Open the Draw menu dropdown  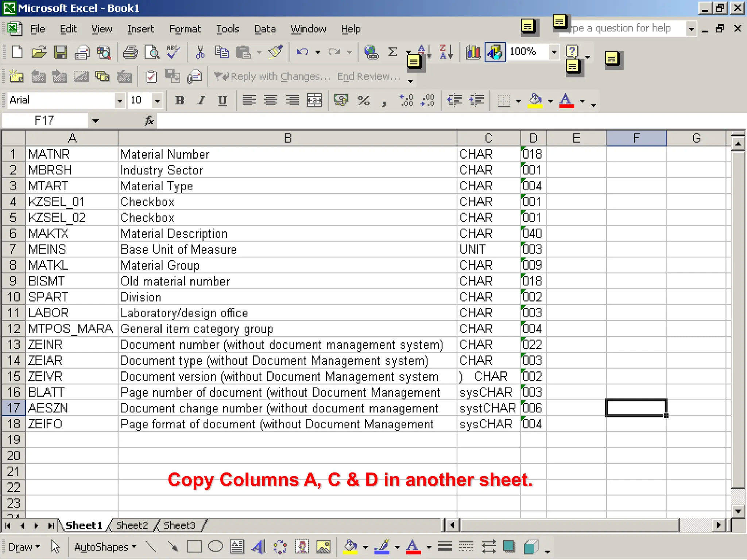24,547
